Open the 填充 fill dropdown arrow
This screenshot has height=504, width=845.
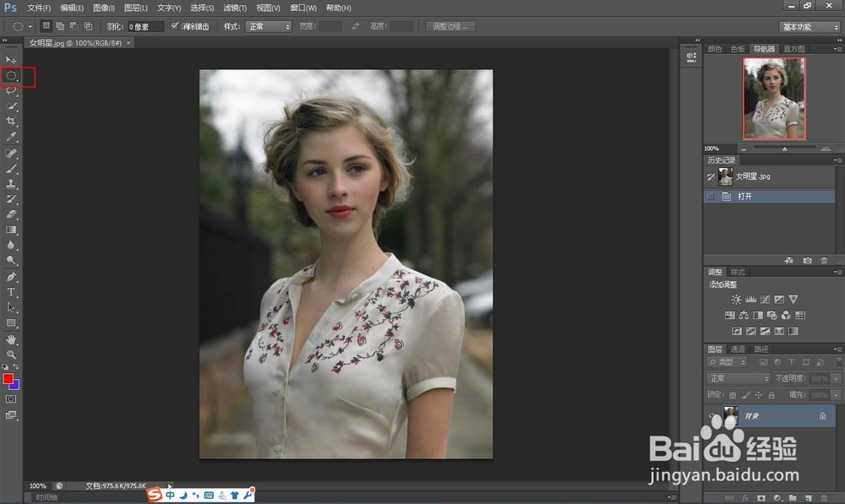click(x=836, y=395)
